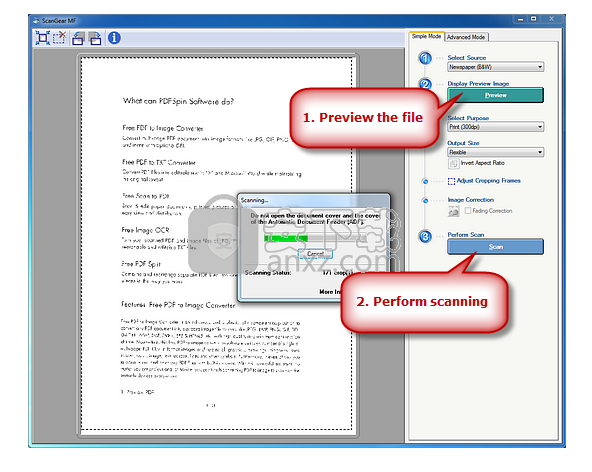
Task: Switch to the Simple Mode tab
Action: click(x=426, y=36)
